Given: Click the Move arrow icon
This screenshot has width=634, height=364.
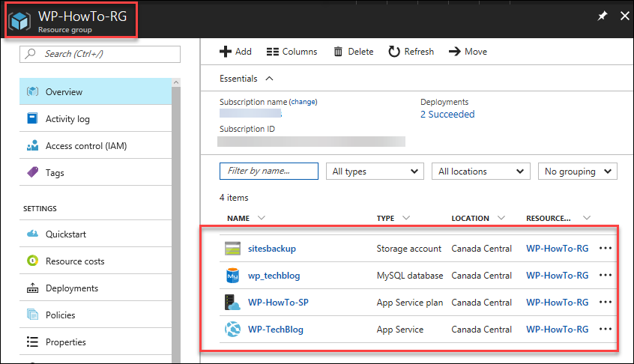Looking at the screenshot, I should [454, 52].
